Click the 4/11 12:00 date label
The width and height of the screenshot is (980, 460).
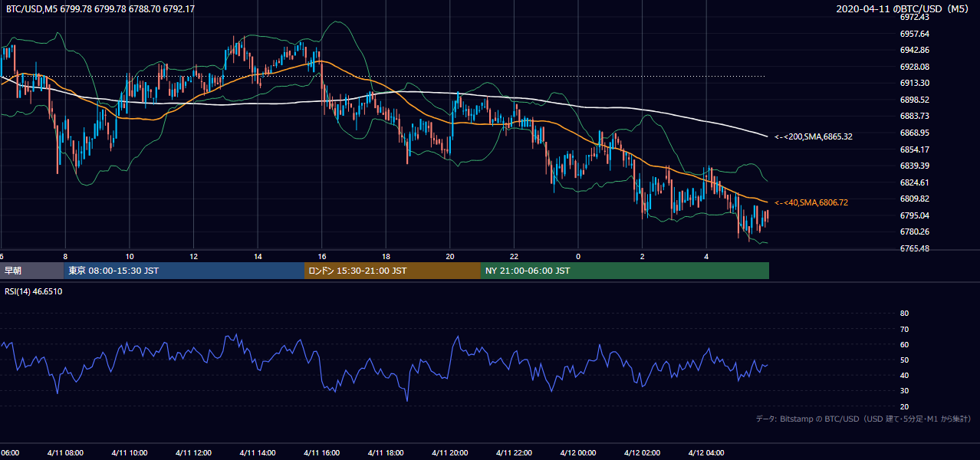coord(193,452)
